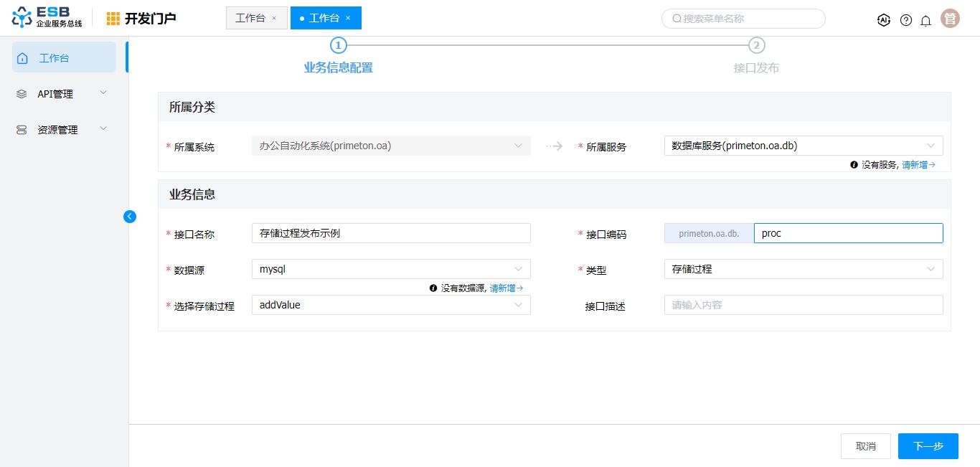Image resolution: width=980 pixels, height=467 pixels.
Task: Select 工作台 in the left sidebar
Action: (x=64, y=58)
